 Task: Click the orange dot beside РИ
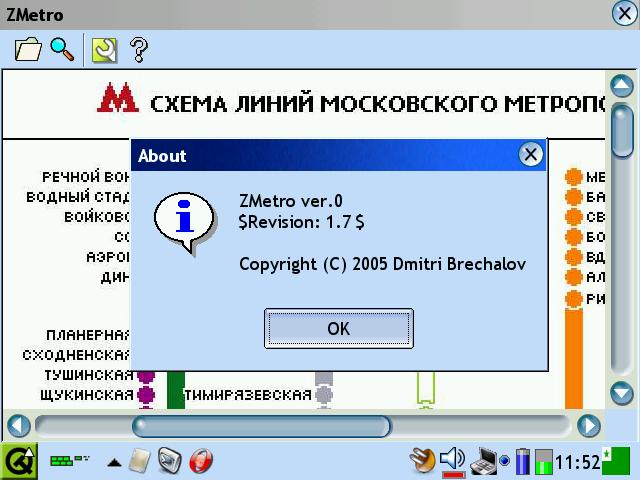click(573, 298)
